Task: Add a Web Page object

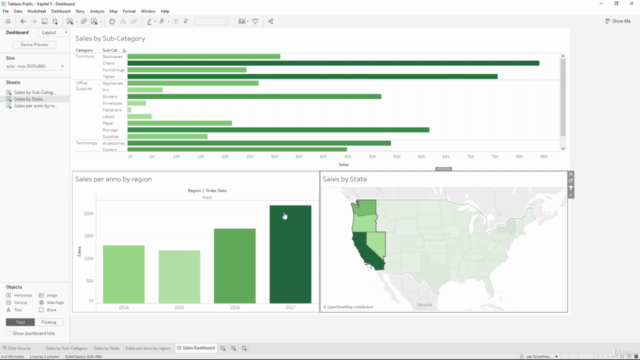Action: pos(51,302)
